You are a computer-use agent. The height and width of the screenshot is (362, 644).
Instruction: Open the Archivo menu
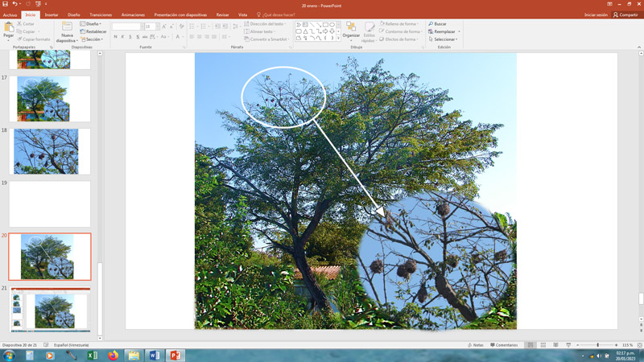pyautogui.click(x=10, y=14)
